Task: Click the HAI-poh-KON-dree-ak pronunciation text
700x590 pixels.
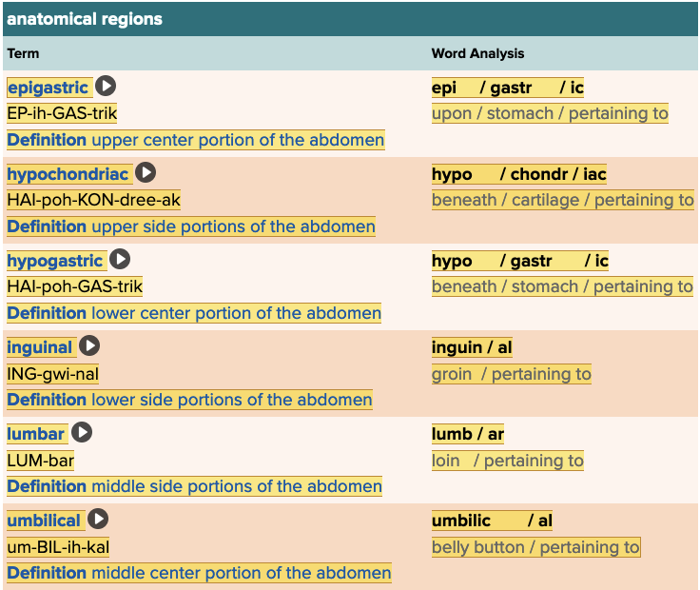Action: click(93, 200)
